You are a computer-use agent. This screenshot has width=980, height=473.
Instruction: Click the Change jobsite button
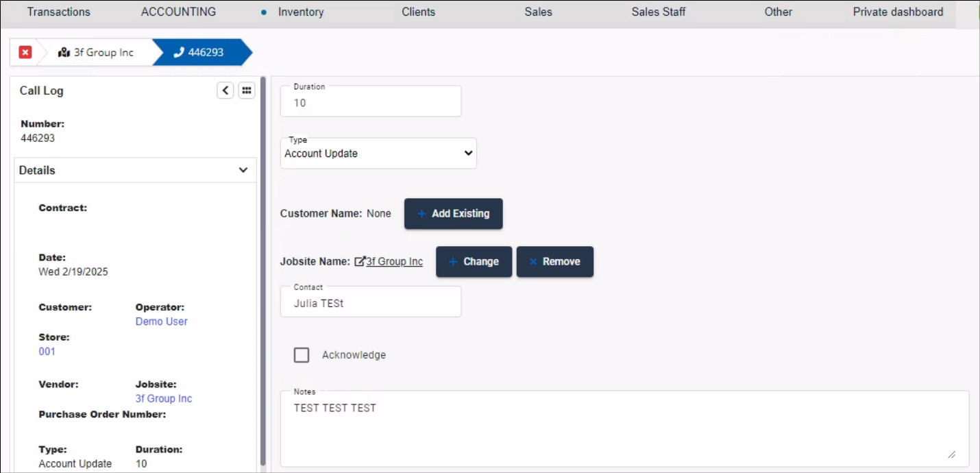click(474, 262)
